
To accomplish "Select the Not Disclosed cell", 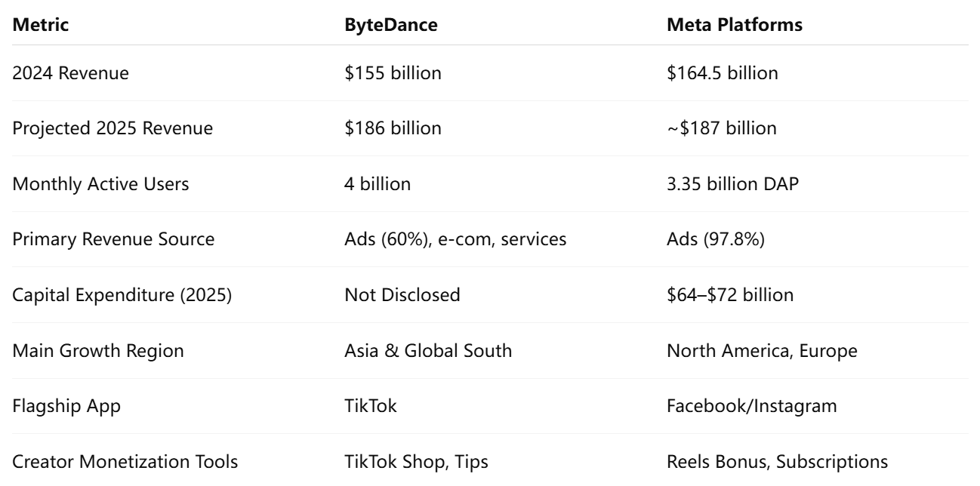I will click(x=402, y=295).
